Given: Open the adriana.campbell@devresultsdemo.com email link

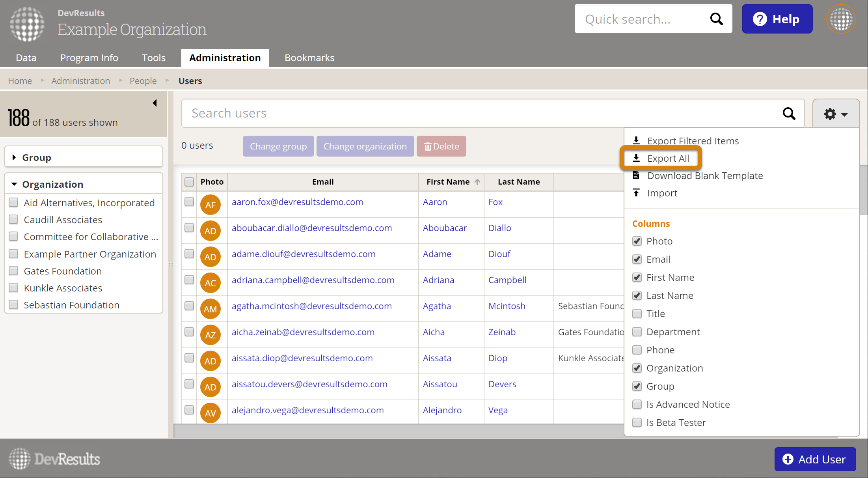Looking at the screenshot, I should point(313,280).
